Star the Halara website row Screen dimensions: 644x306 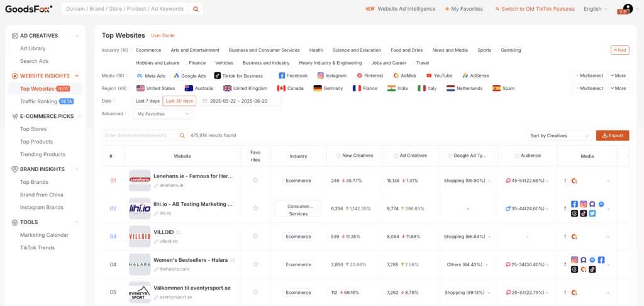pos(255,264)
